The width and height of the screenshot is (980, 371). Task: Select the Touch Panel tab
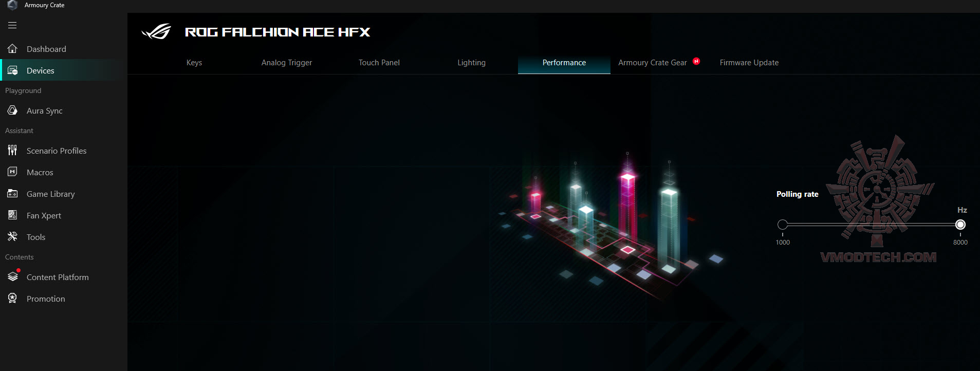[379, 63]
